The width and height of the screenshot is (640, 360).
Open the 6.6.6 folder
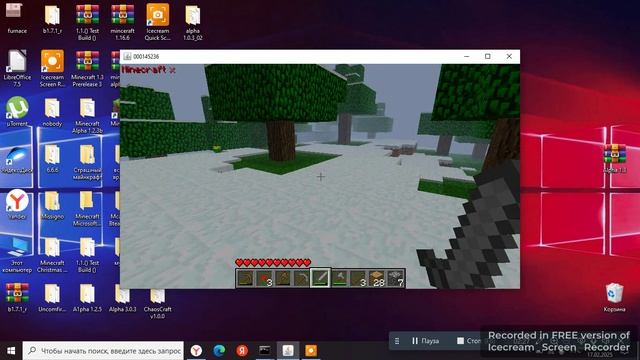[x=52, y=158]
